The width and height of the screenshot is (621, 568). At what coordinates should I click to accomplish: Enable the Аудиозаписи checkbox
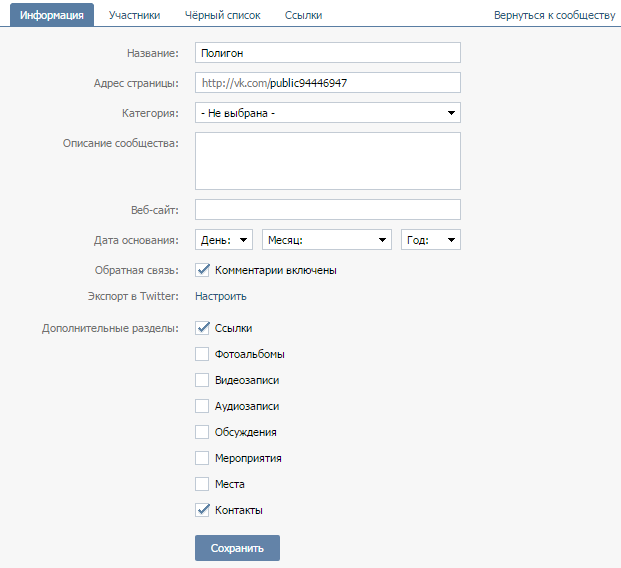pyautogui.click(x=202, y=406)
